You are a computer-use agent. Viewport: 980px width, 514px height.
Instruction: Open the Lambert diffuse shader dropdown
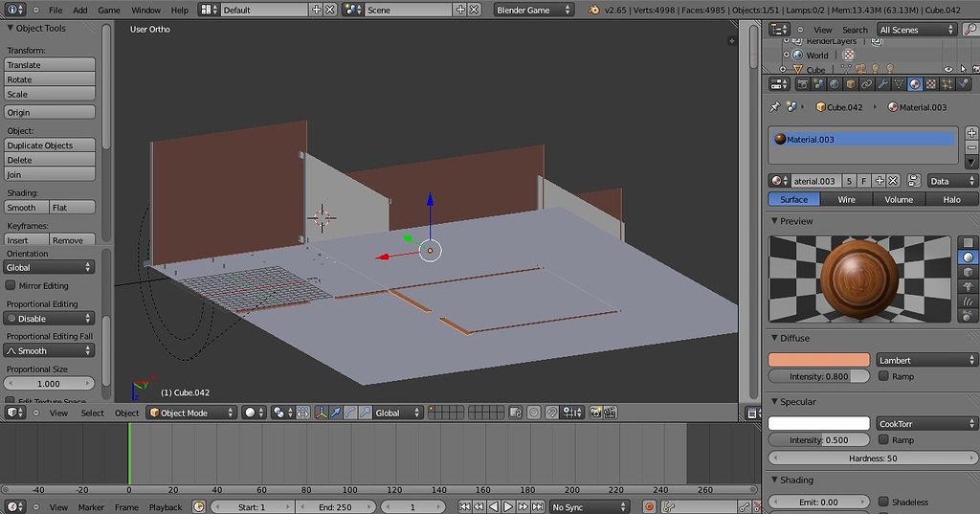point(926,360)
